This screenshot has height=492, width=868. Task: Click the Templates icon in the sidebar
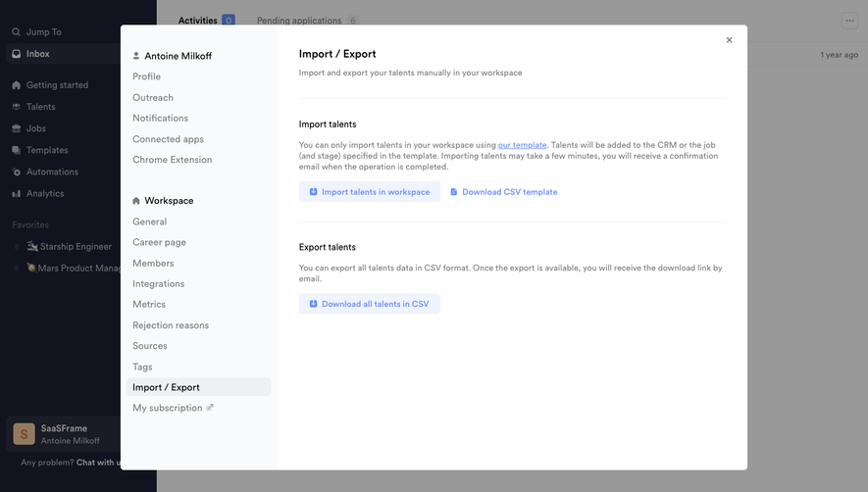tap(16, 150)
